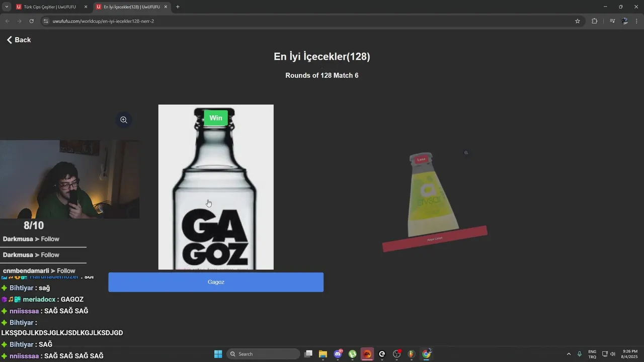The width and height of the screenshot is (644, 362).
Task: Click the 8/10 counter text
Action: [x=34, y=226]
